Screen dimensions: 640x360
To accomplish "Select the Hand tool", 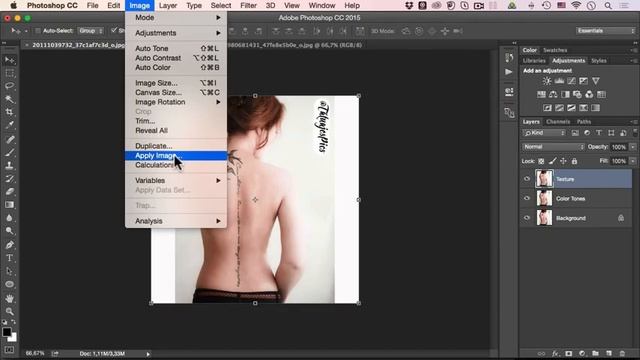I will (10, 299).
